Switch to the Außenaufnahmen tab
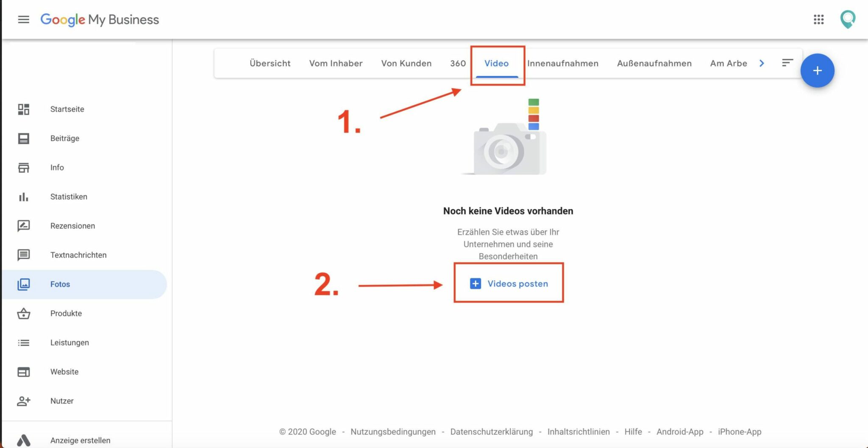 (x=654, y=63)
